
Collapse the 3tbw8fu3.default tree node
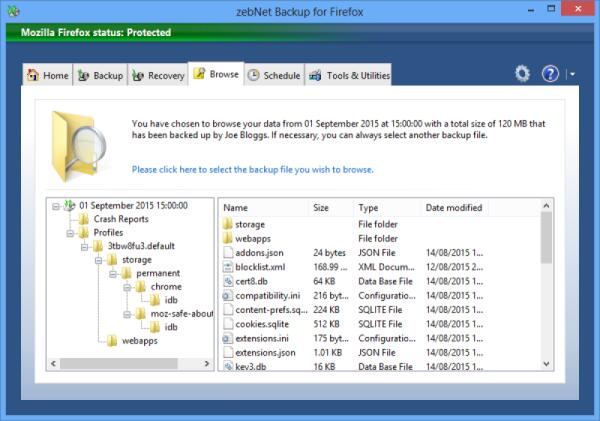pos(85,246)
